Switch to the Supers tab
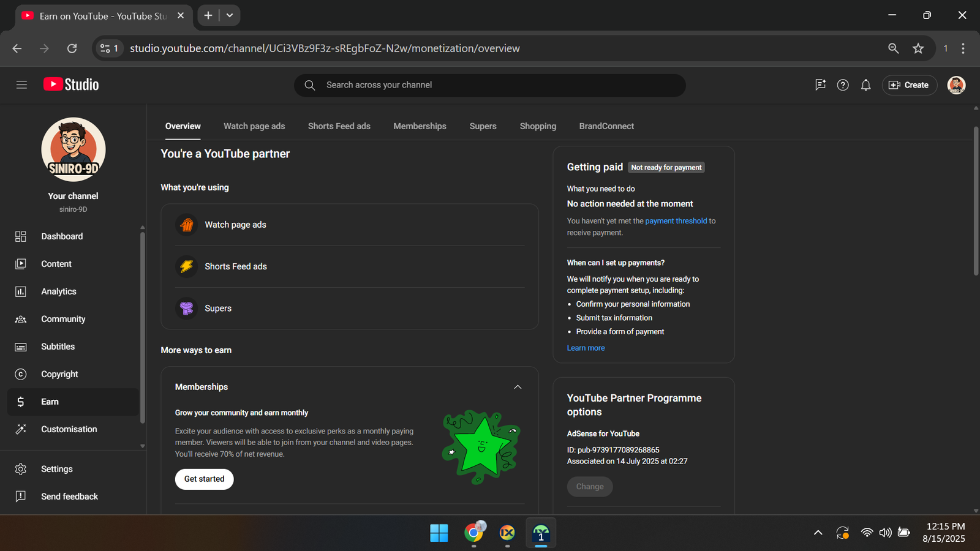Screen dimensions: 980x551 coord(483,126)
